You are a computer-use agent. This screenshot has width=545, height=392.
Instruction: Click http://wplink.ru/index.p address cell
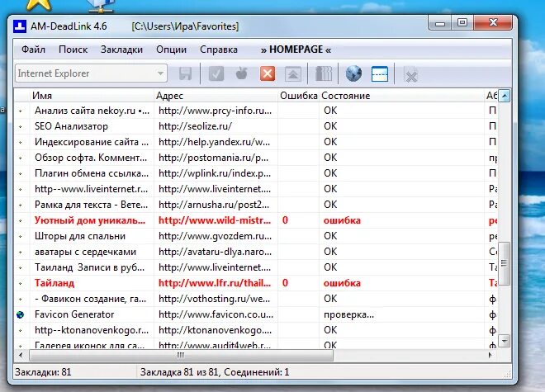(215, 173)
